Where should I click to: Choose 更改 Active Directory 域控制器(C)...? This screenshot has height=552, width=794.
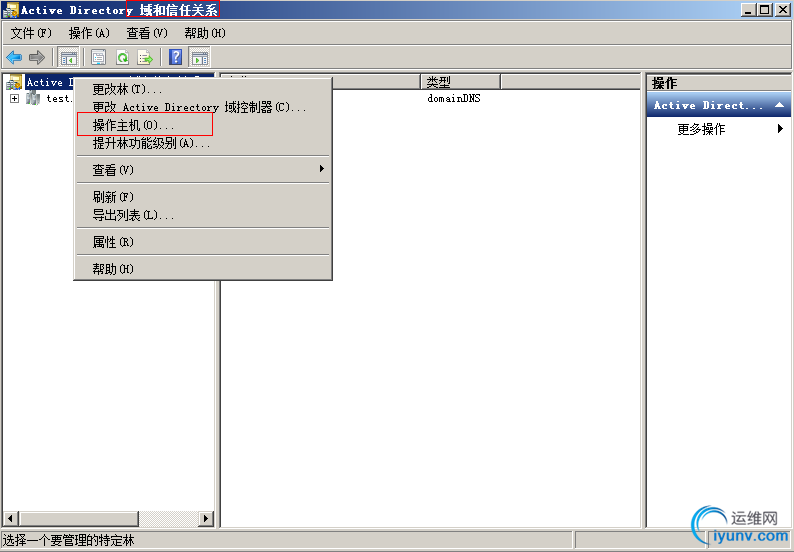coord(203,107)
